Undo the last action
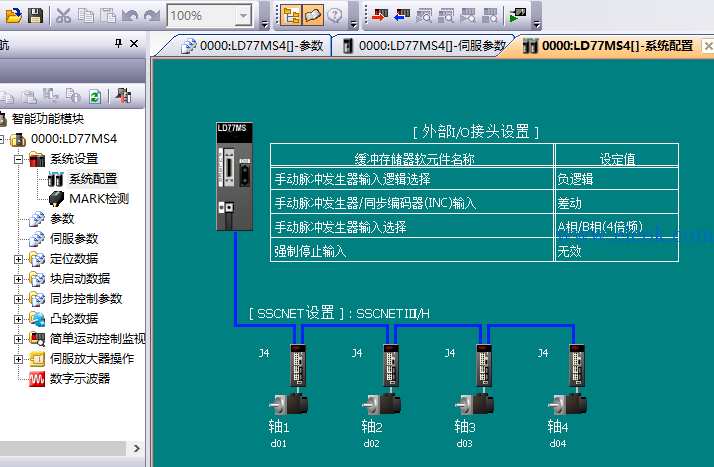The width and height of the screenshot is (714, 467). pyautogui.click(x=130, y=15)
